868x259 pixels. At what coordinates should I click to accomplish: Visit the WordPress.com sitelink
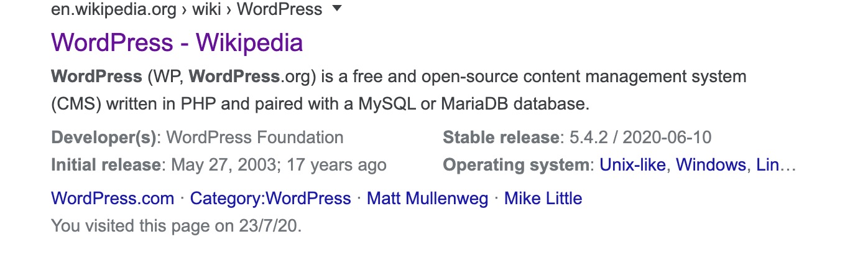point(113,199)
